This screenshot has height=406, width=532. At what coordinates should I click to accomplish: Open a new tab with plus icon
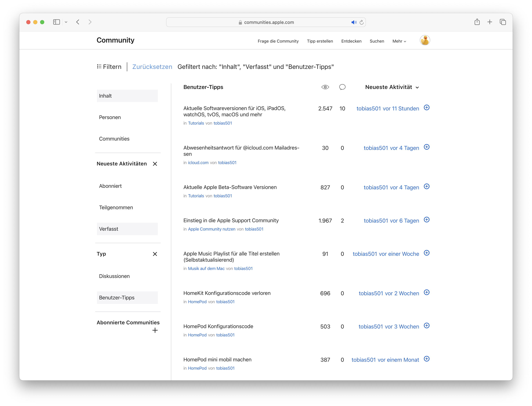490,22
